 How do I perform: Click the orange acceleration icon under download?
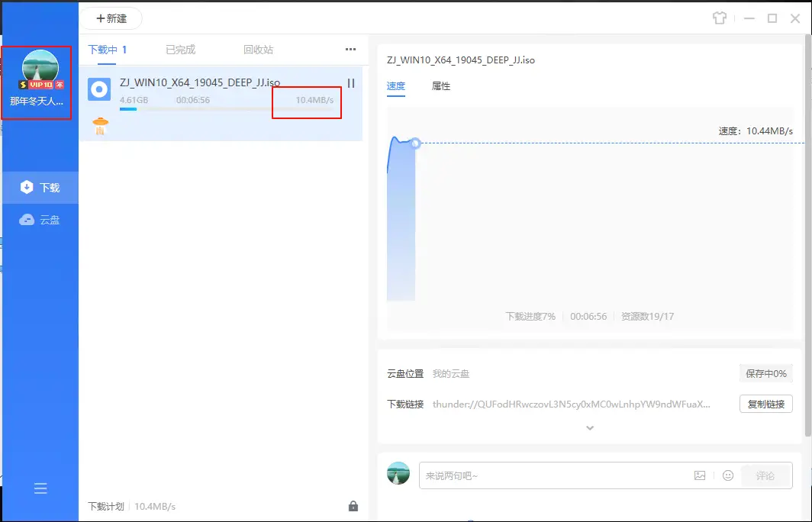click(x=100, y=126)
